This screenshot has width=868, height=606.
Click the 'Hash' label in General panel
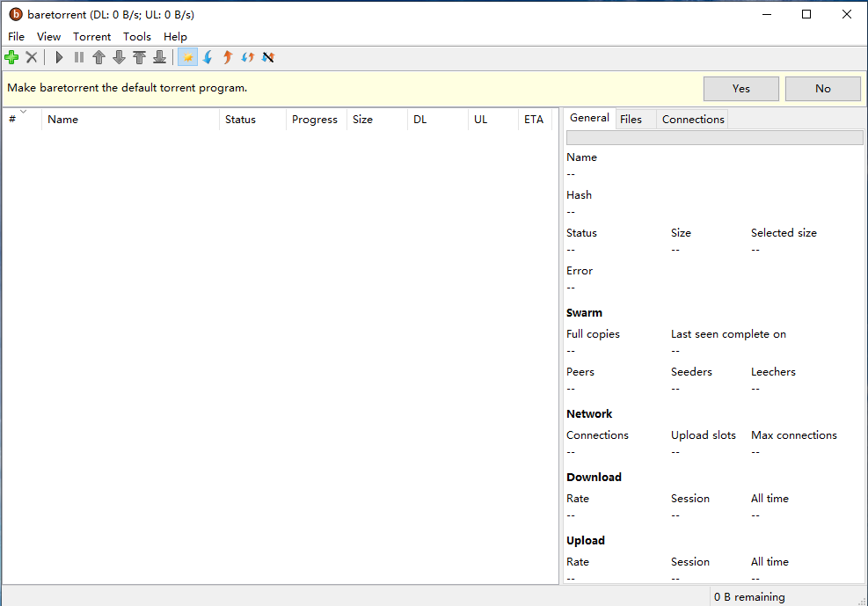pos(579,194)
